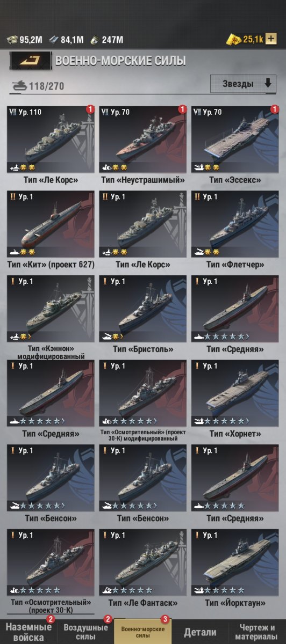Switch to the Наземные войска tab
The height and width of the screenshot is (644, 286).
[x=28, y=632]
